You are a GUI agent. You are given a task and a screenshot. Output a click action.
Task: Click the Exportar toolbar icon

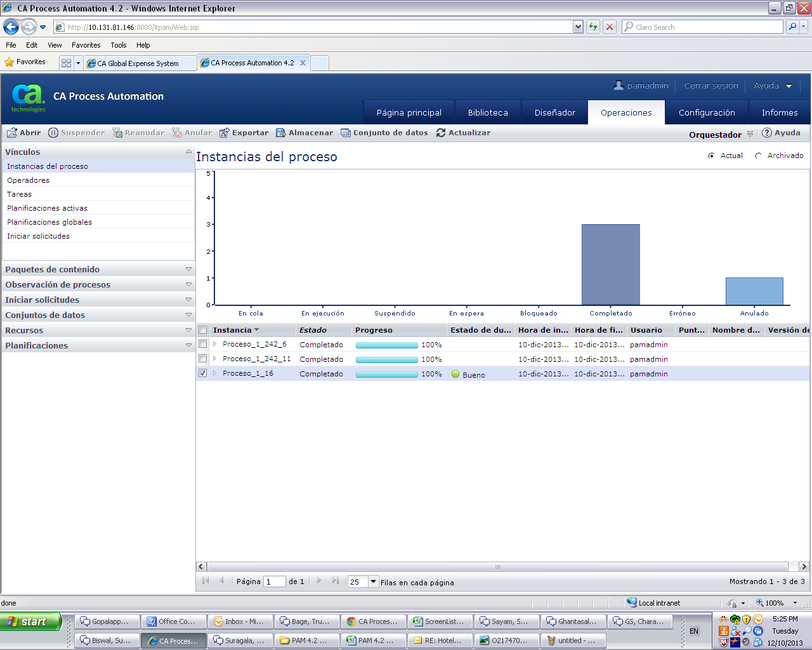click(x=224, y=133)
